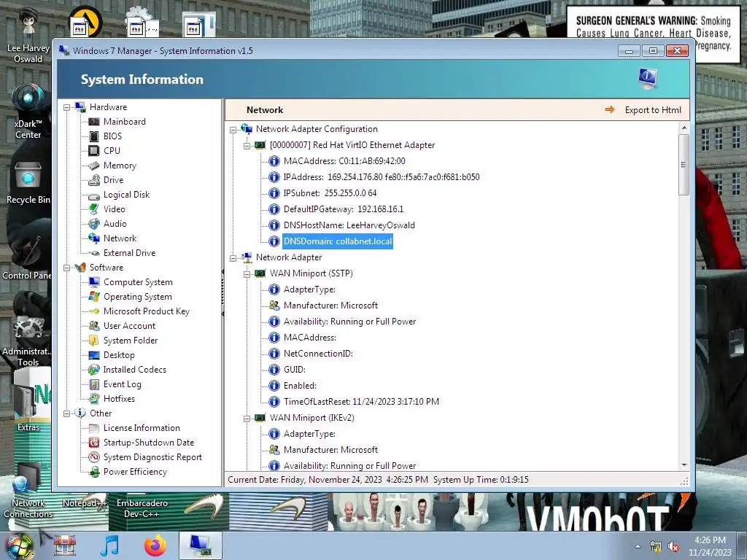
Task: Click the Logical Disk icon
Action: coord(94,195)
